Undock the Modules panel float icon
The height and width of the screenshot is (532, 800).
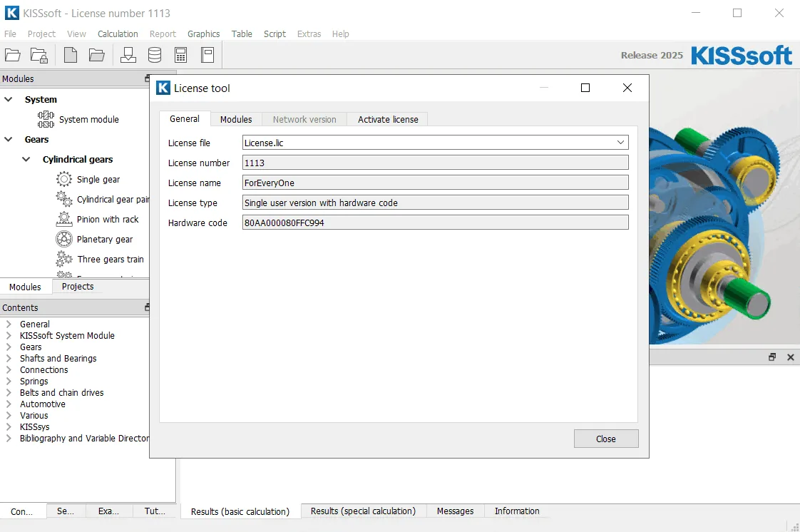point(148,78)
